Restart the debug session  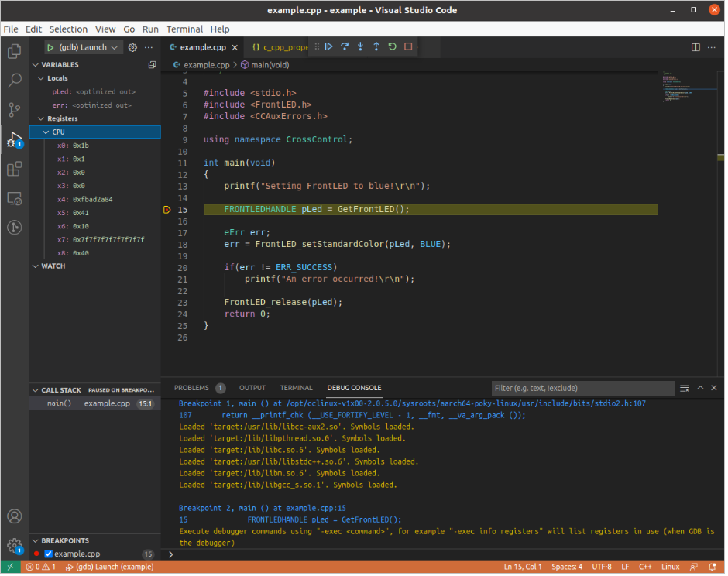point(392,47)
